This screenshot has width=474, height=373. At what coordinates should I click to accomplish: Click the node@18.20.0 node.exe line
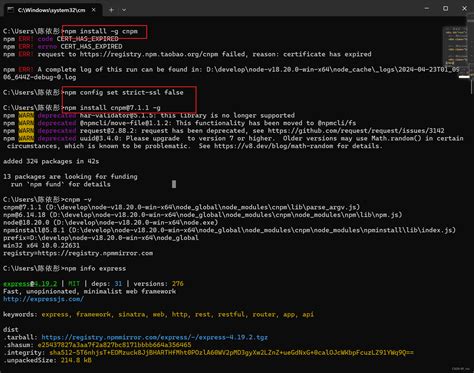tap(110, 222)
